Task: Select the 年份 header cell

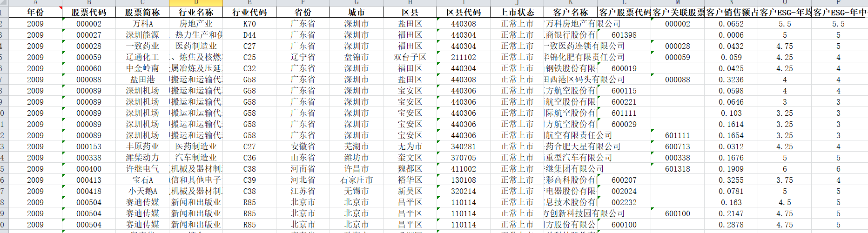Action: pos(35,13)
